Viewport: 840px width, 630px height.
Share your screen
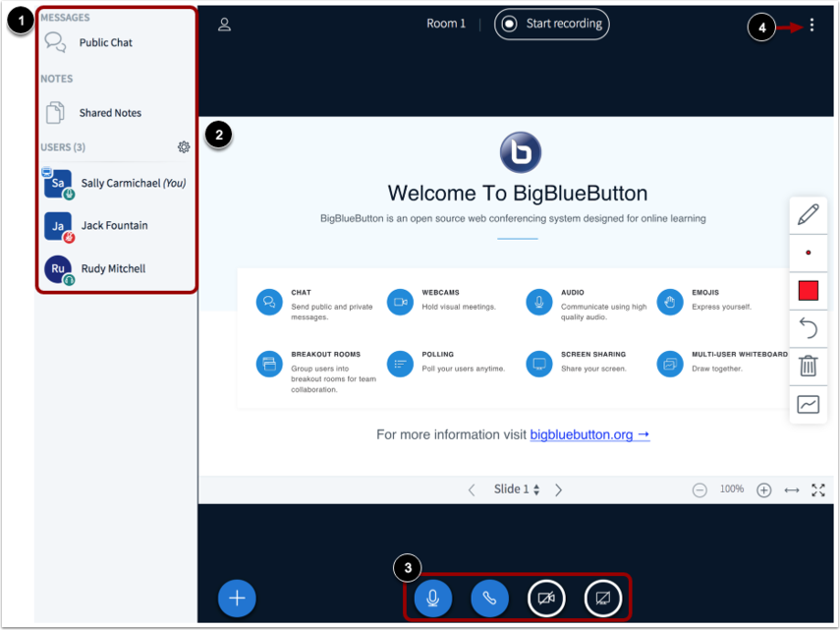[603, 598]
